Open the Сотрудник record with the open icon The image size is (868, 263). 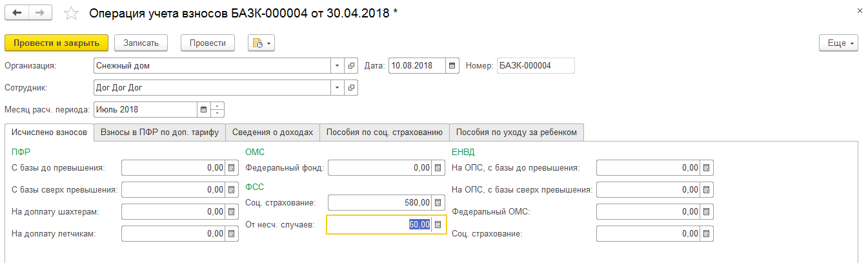[352, 87]
